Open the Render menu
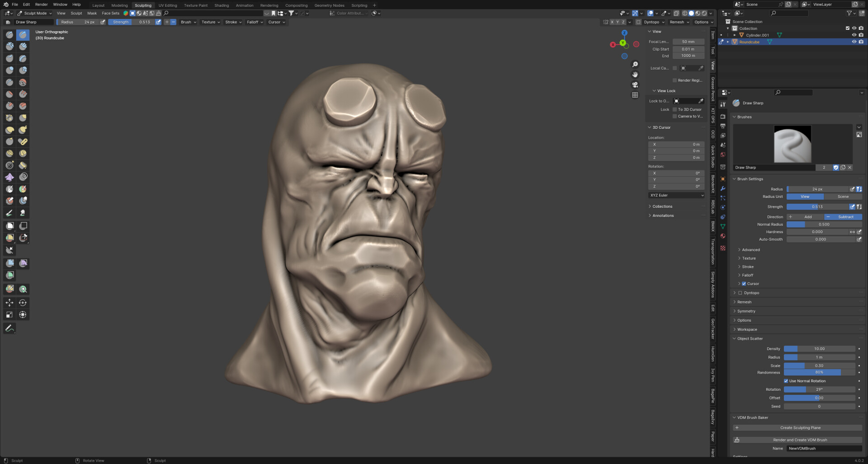Screen dimensions: 868x464 click(41, 5)
